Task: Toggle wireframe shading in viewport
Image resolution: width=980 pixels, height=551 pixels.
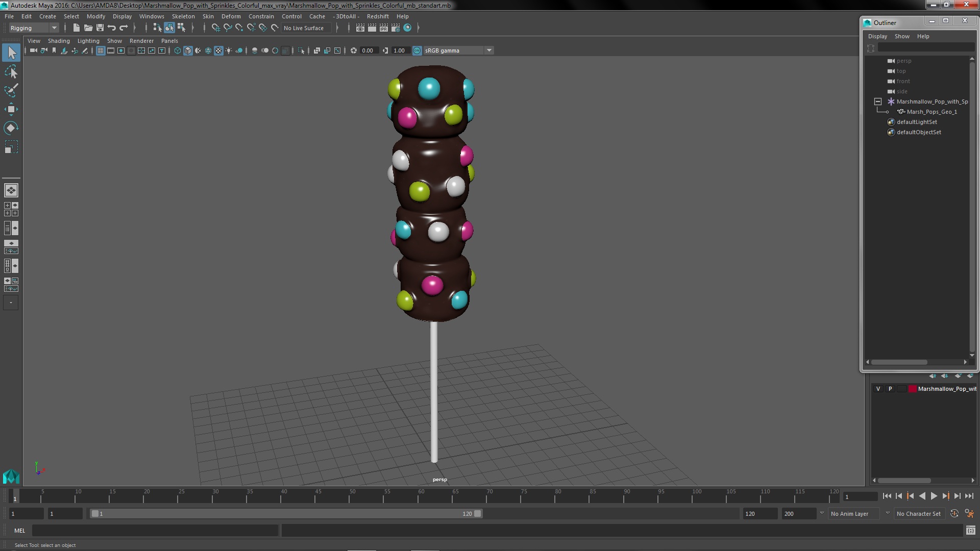Action: [x=178, y=51]
